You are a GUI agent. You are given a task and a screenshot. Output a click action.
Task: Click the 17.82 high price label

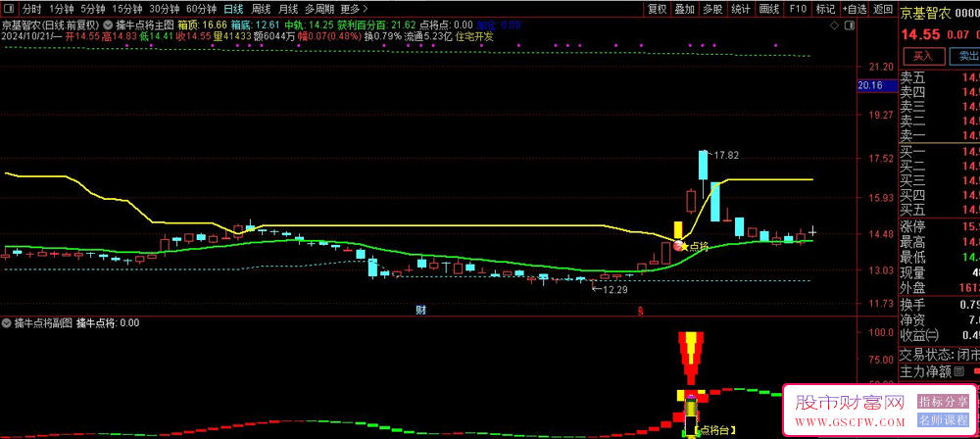(x=725, y=155)
